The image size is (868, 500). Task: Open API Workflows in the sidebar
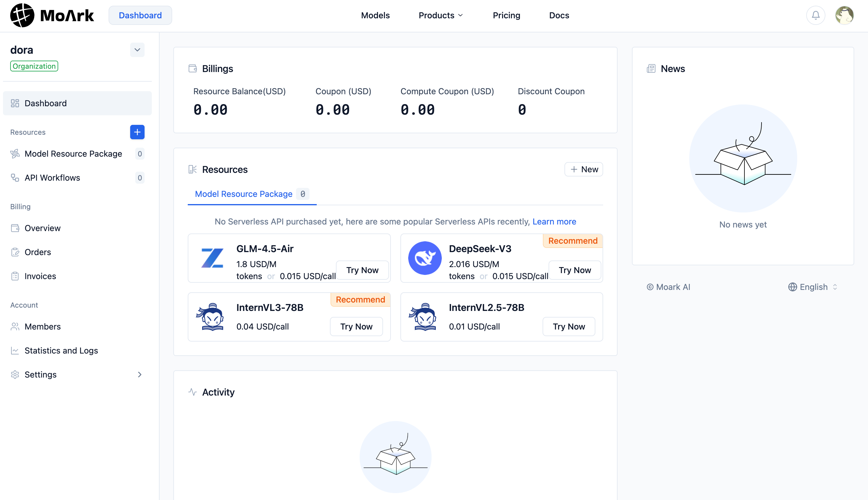(x=52, y=178)
